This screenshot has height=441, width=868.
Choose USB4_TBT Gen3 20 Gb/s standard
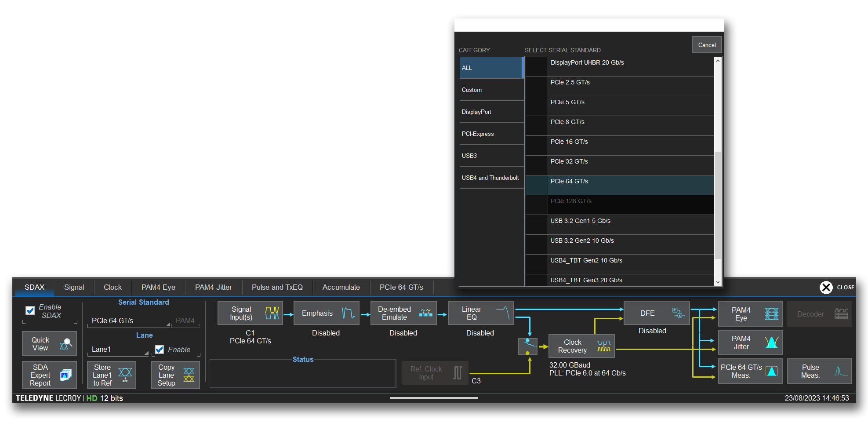point(619,280)
